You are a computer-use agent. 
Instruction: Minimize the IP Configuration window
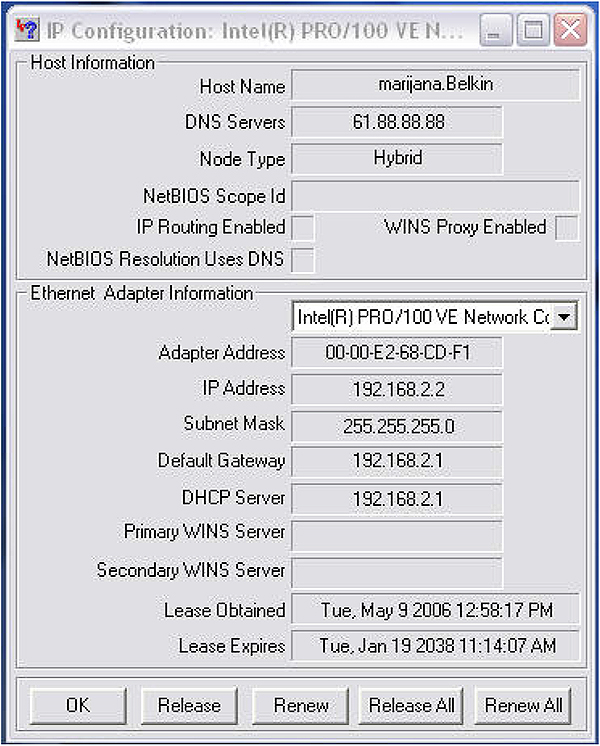(496, 30)
